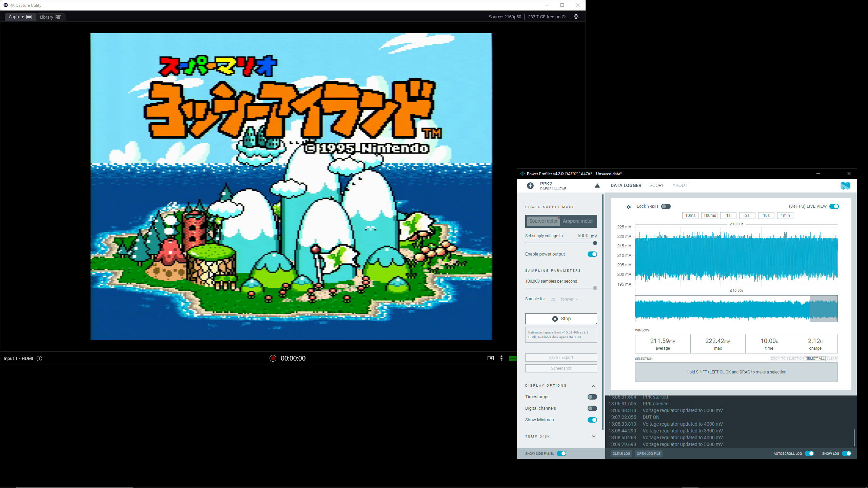Screen dimensions: 868x488
Task: Stop the sampling with Stop button
Action: click(x=561, y=319)
